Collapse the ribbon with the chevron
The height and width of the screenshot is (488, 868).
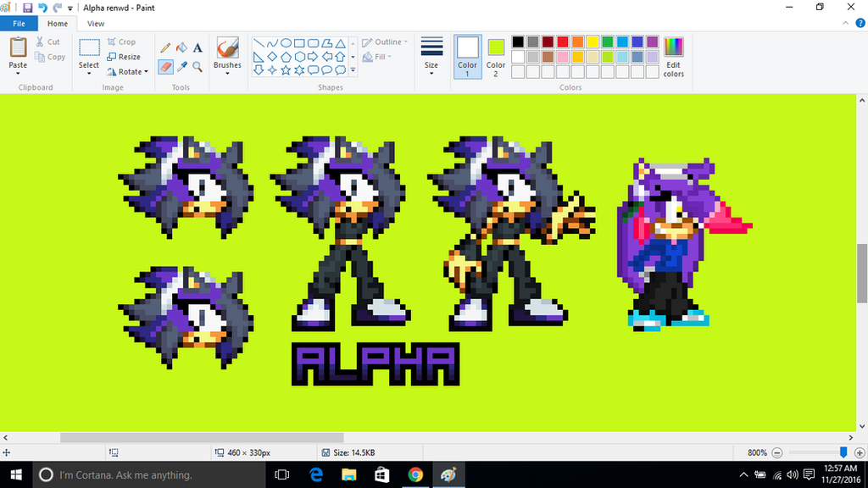click(x=845, y=23)
